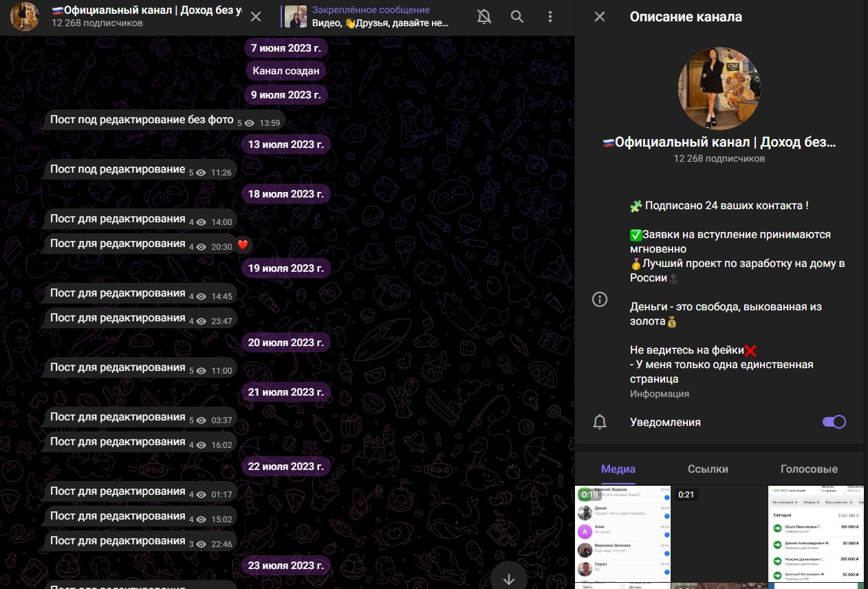Image resolution: width=868 pixels, height=589 pixels.
Task: Switch to the Голосовые tab
Action: pyautogui.click(x=809, y=469)
